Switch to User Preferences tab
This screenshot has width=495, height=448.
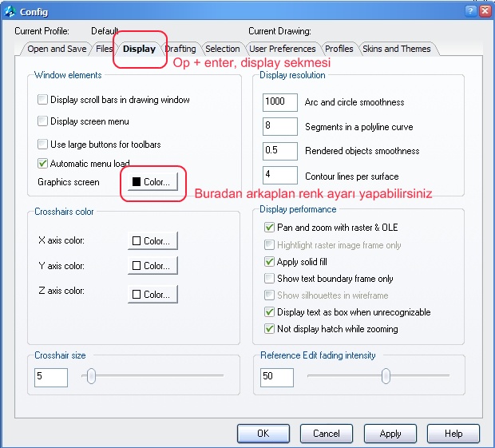pyautogui.click(x=282, y=49)
